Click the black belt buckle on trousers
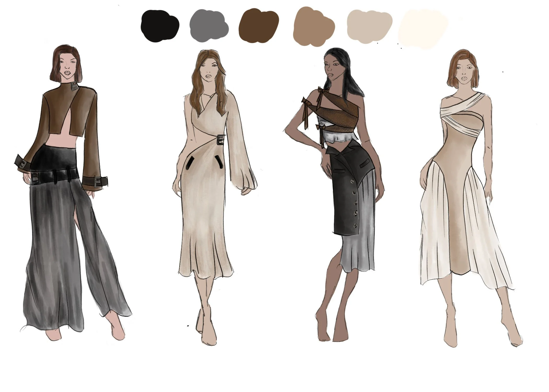 (x=35, y=178)
